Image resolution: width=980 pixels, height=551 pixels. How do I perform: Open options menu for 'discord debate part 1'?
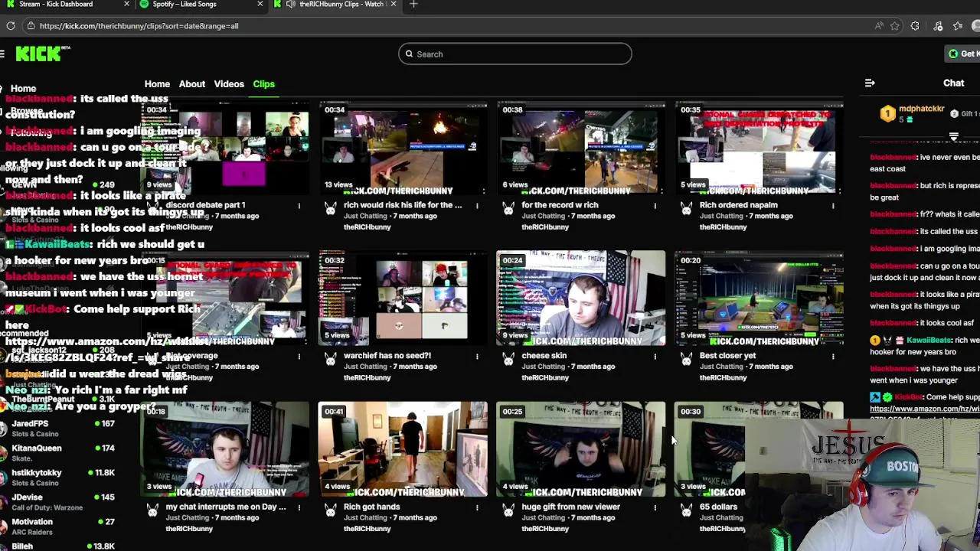(299, 206)
